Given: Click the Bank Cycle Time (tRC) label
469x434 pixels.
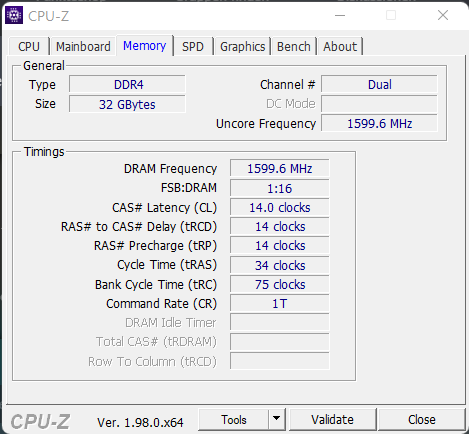Looking at the screenshot, I should pyautogui.click(x=156, y=285).
